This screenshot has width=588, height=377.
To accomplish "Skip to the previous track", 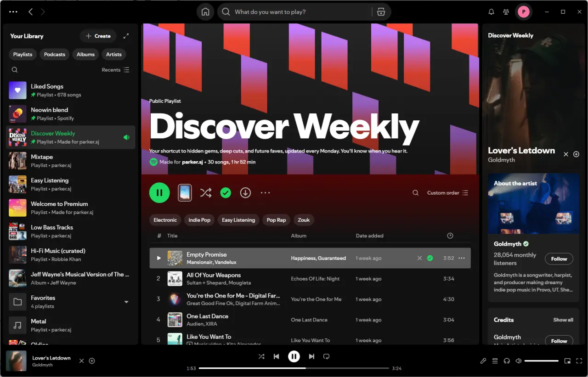I will pos(276,356).
